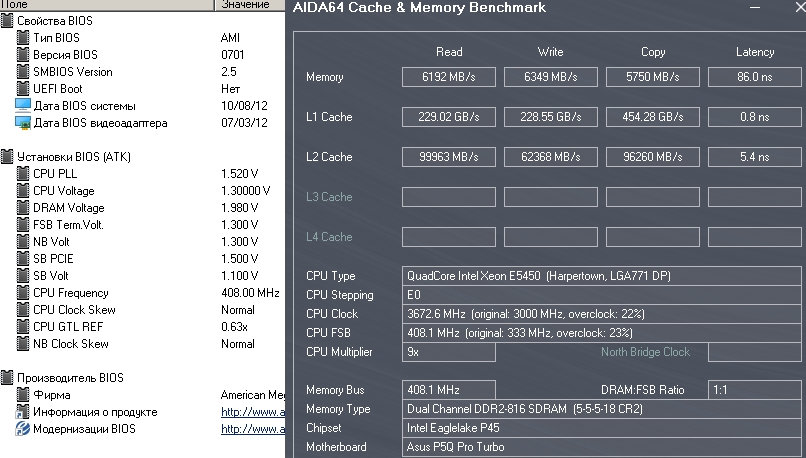Open the Модернизации BIOS hyperlink
Image resolution: width=806 pixels, height=458 pixels.
pos(252,429)
